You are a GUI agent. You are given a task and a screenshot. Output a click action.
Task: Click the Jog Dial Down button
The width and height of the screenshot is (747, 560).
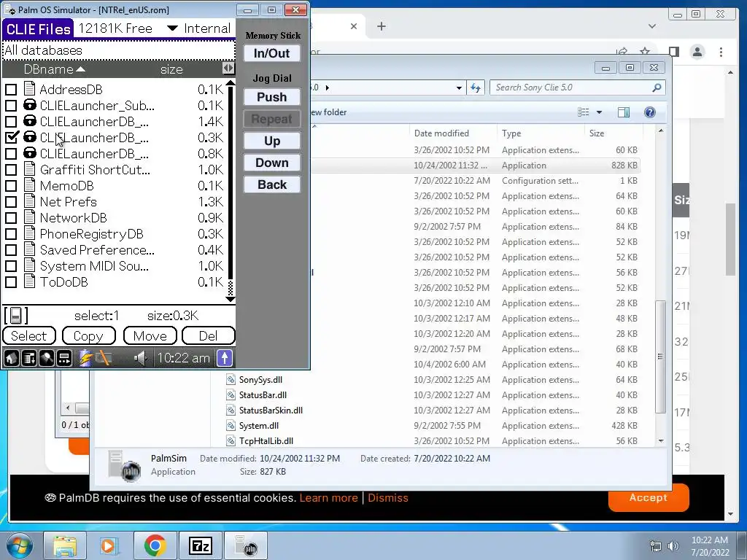[272, 163]
